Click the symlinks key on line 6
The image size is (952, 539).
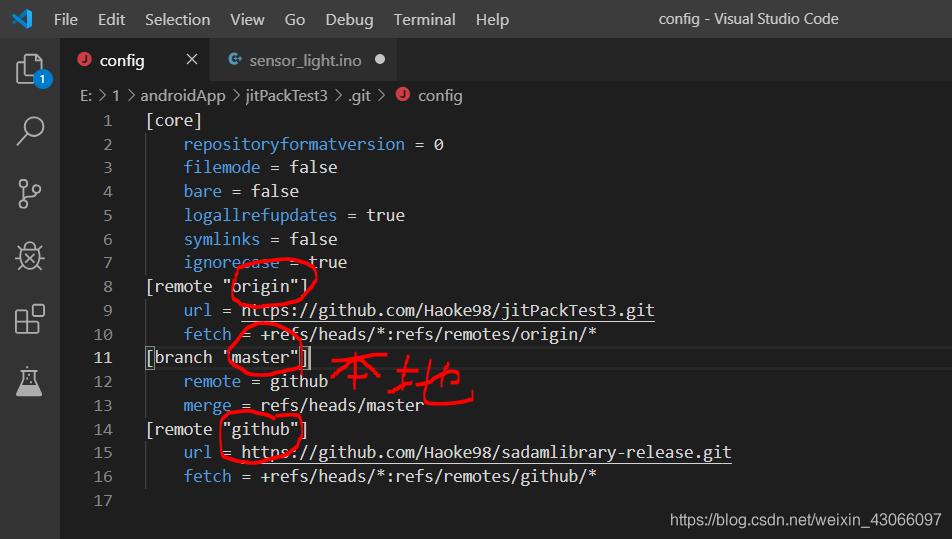[222, 239]
